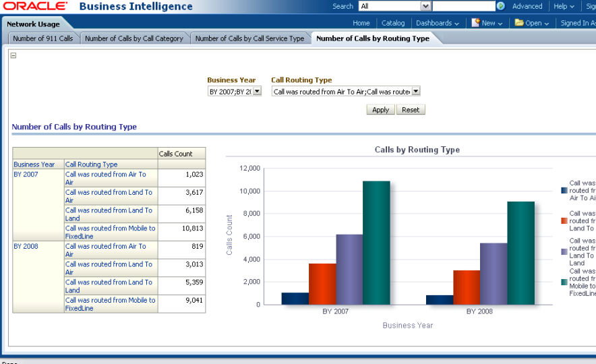Click the Network Usage dashboard title
Screen dimensions: 596x364
click(34, 24)
